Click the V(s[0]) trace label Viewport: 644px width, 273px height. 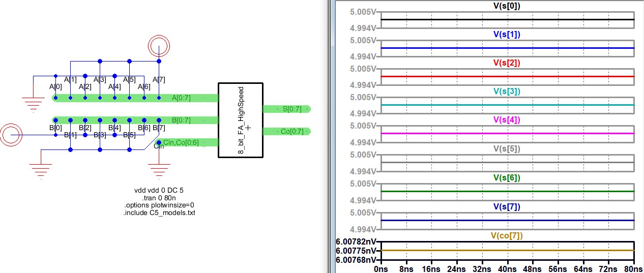pyautogui.click(x=507, y=6)
